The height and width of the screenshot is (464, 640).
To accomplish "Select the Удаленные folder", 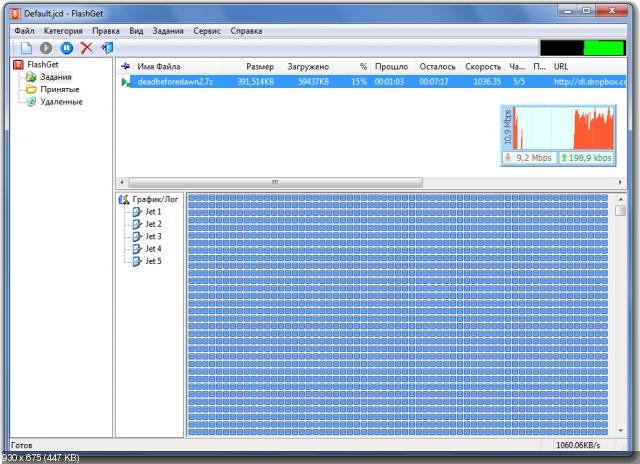I will click(61, 102).
